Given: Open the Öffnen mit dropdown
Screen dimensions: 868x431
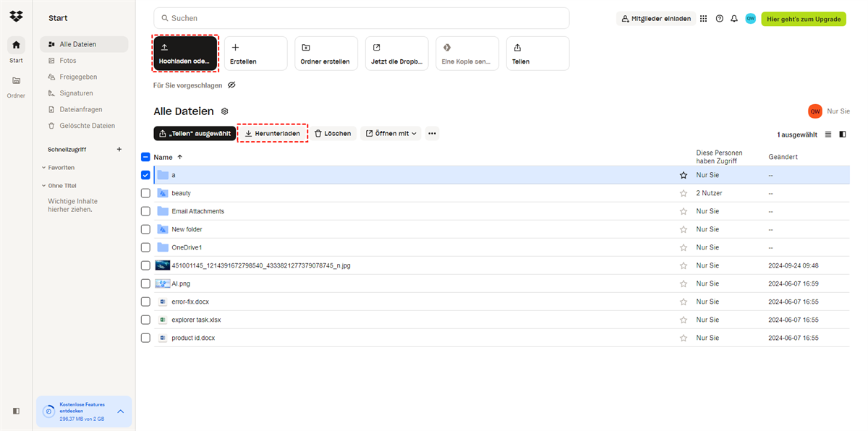Looking at the screenshot, I should (x=391, y=133).
